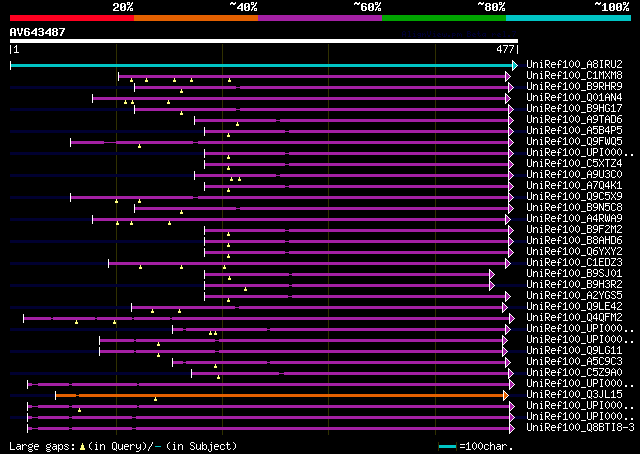Click the label UniRef100_A7Q4K1
The width and height of the screenshot is (640, 454).
[x=574, y=186]
